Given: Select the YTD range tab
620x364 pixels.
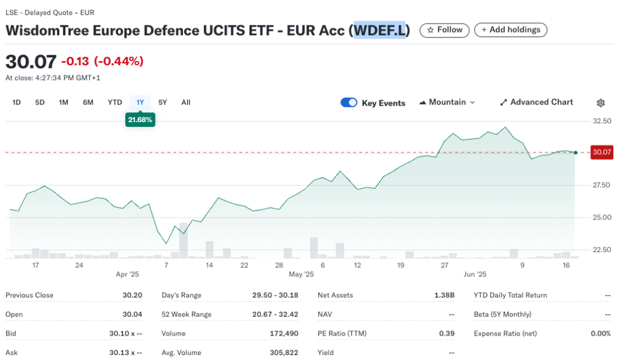Looking at the screenshot, I should click(114, 102).
